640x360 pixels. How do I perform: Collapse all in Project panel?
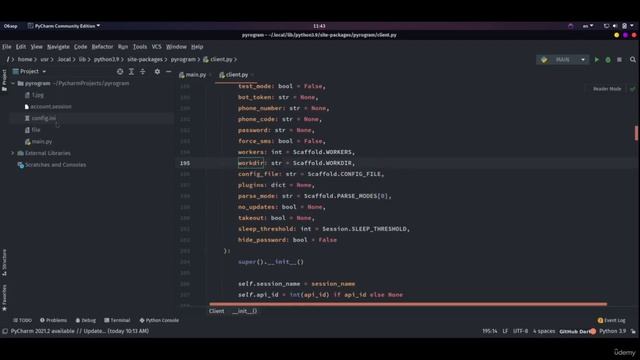coord(142,71)
